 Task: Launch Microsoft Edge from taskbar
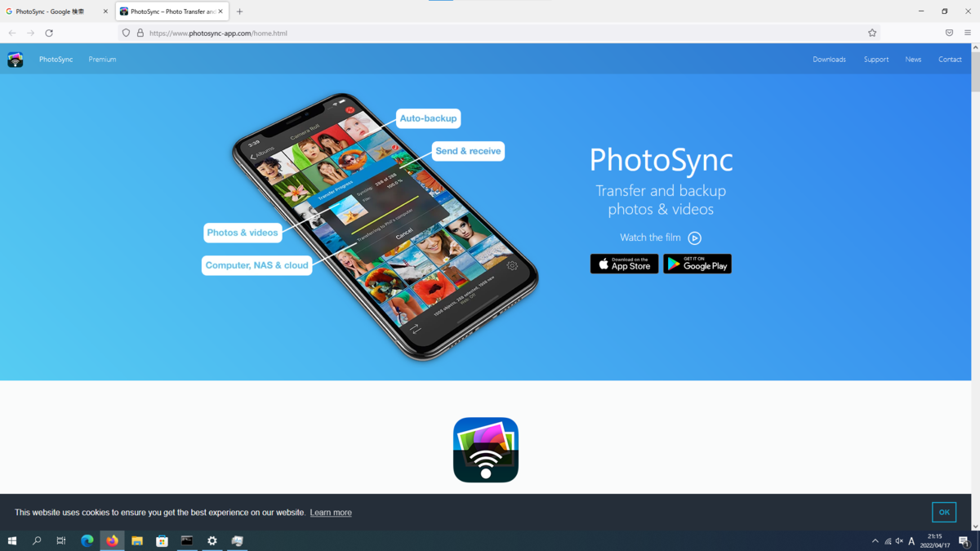pos(87,541)
